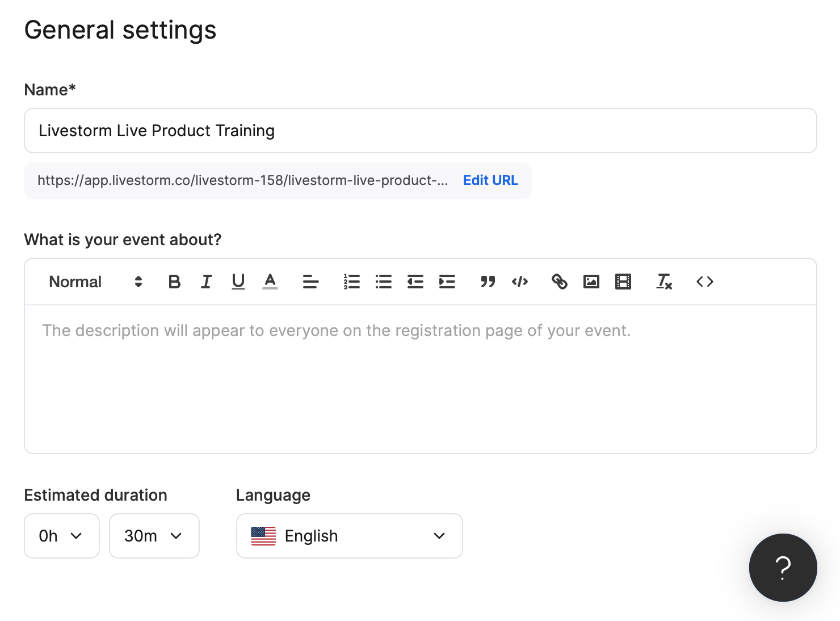The width and height of the screenshot is (840, 621).
Task: Open the help question mark bubble
Action: pyautogui.click(x=783, y=568)
